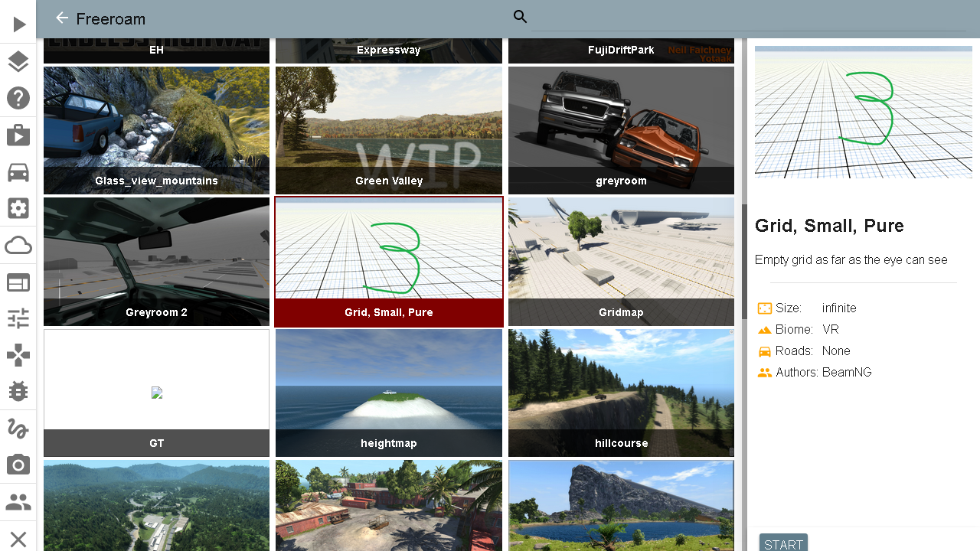Pick the greyroom level with crashed trucks
Viewport: 980px width, 551px height.
point(621,130)
